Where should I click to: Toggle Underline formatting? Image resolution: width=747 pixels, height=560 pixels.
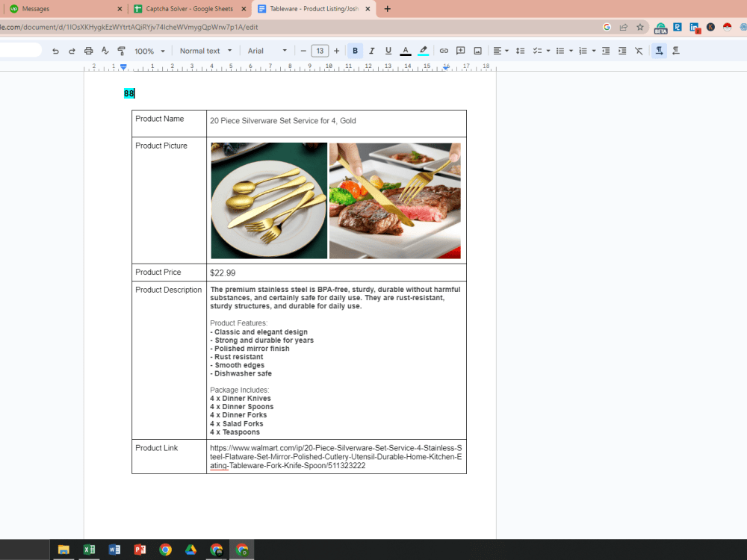(388, 51)
